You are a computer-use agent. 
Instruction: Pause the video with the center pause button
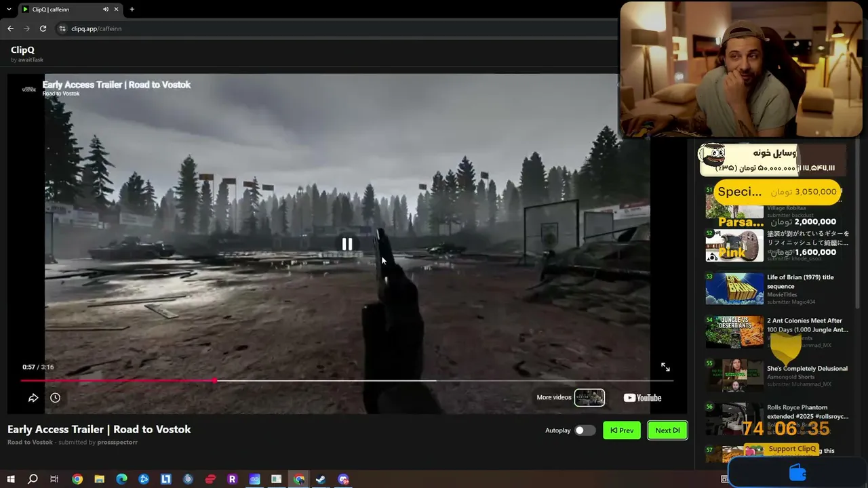coord(347,244)
